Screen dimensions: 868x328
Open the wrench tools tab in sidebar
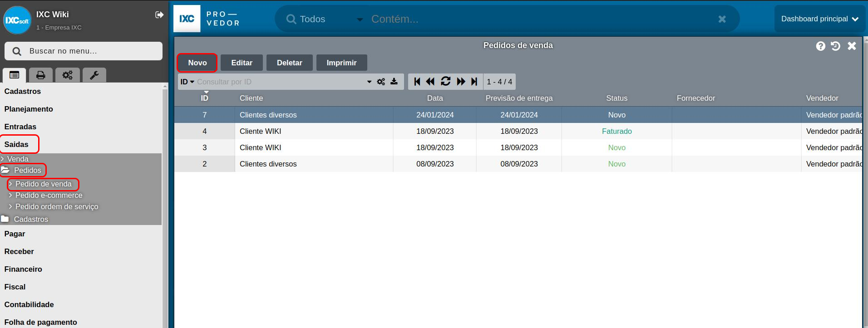pyautogui.click(x=94, y=75)
